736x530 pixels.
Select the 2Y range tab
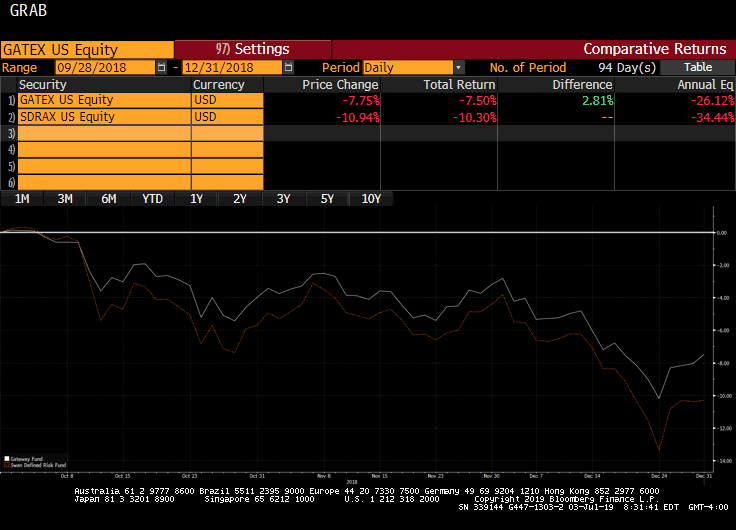click(x=240, y=199)
